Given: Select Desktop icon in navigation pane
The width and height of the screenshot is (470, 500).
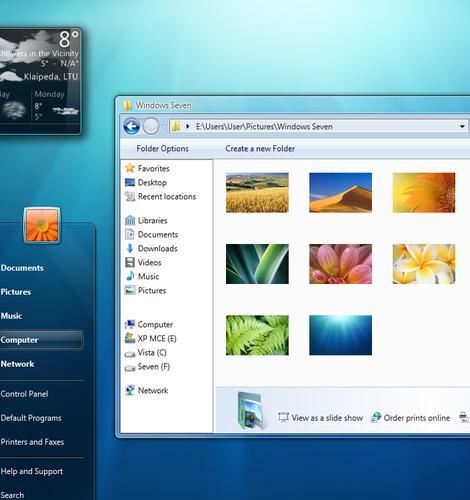Looking at the screenshot, I should pyautogui.click(x=130, y=182).
